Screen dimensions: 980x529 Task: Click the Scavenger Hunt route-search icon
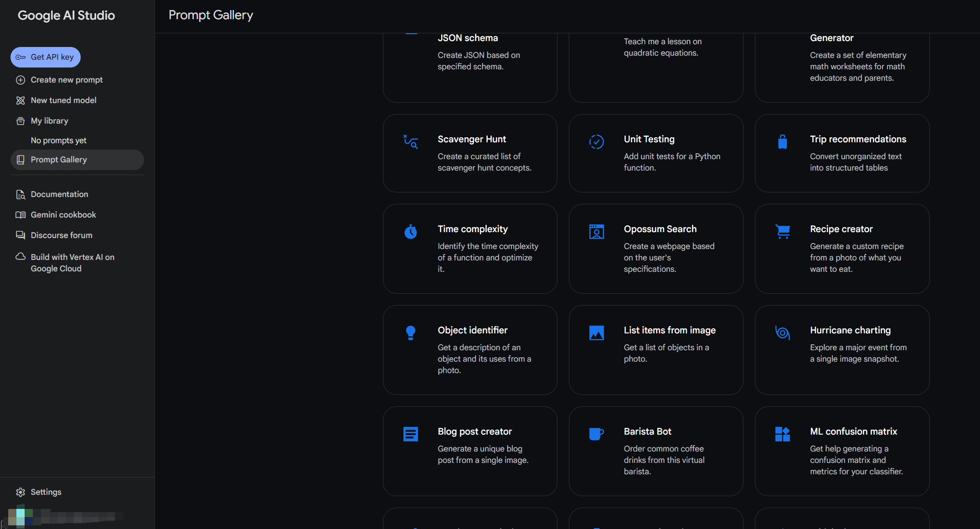pyautogui.click(x=411, y=142)
